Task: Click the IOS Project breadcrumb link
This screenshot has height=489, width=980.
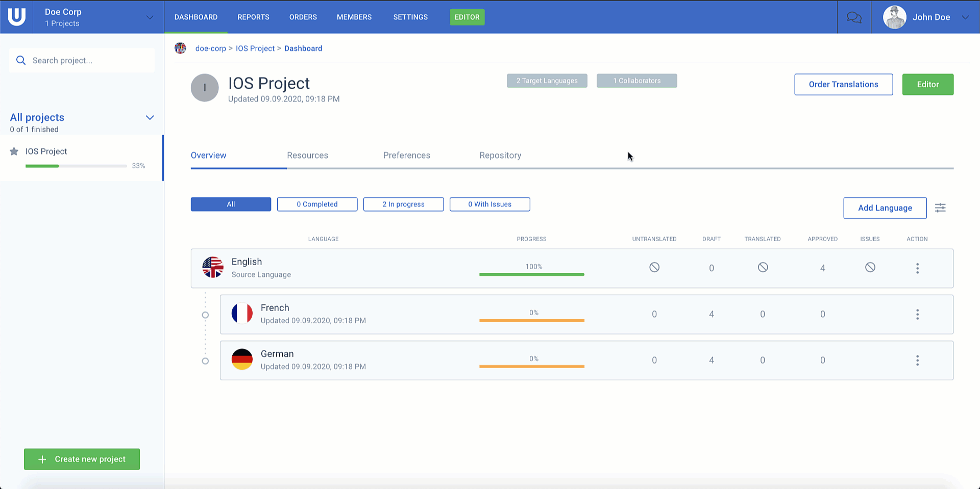Action: point(255,48)
